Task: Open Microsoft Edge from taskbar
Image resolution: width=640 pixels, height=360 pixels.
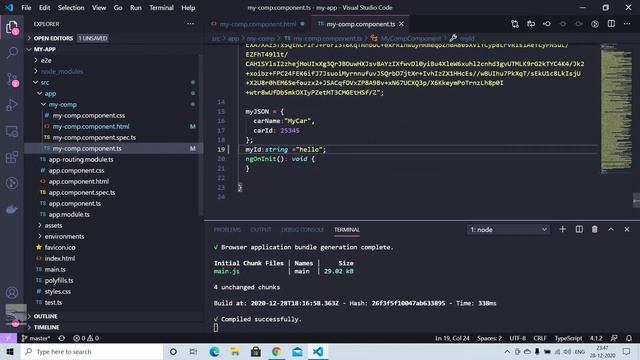Action: pos(214,351)
